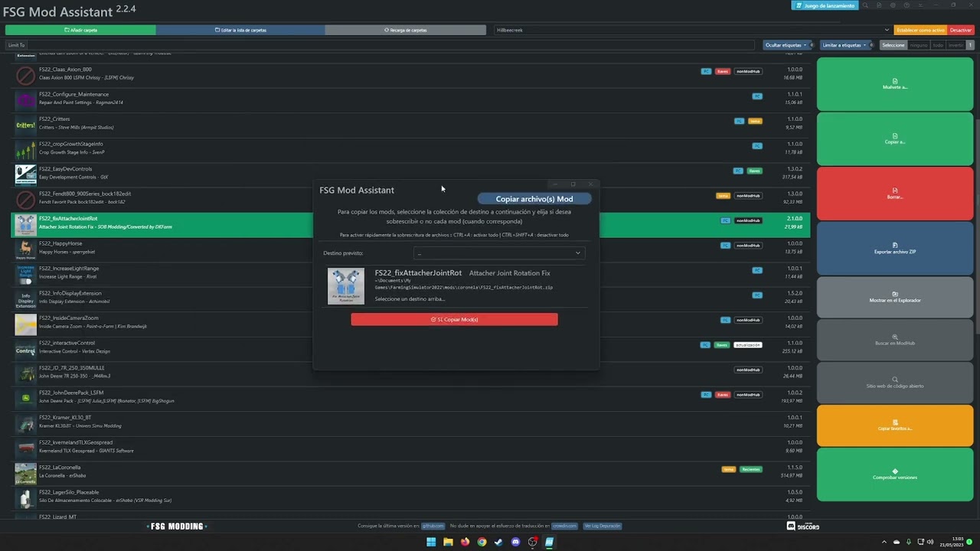This screenshot has height=551, width=980.
Task: Click the orange Copiar favoritos a... button
Action: coord(895,425)
